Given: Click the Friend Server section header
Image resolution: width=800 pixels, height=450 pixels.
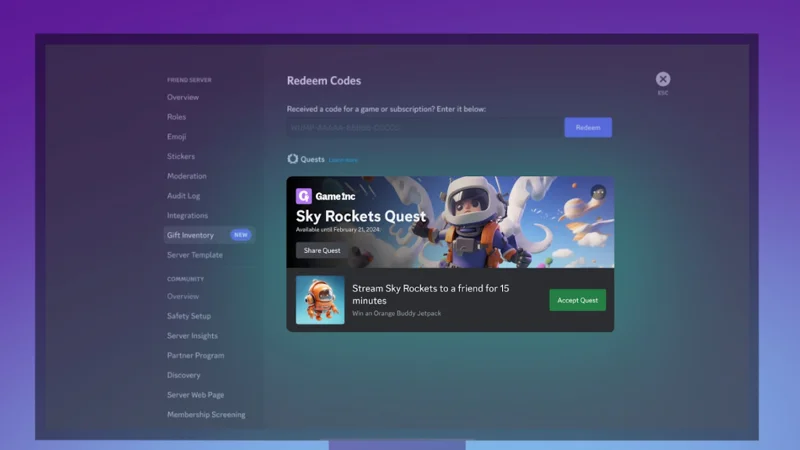Looking at the screenshot, I should [189, 80].
